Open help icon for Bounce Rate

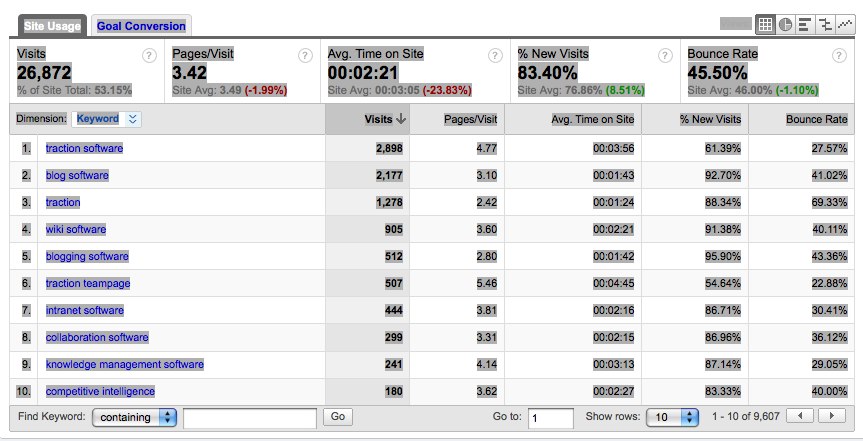[x=835, y=56]
